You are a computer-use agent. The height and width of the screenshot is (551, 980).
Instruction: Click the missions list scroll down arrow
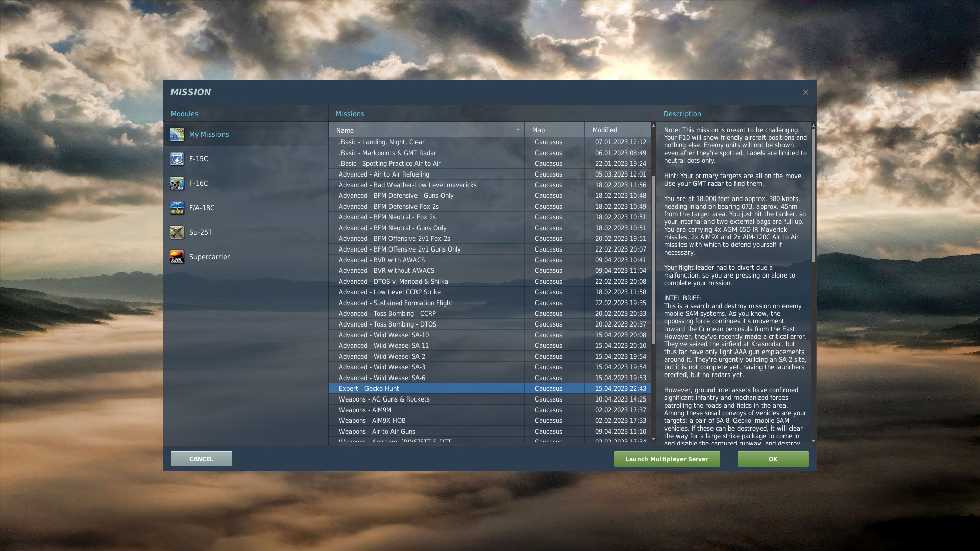pyautogui.click(x=653, y=439)
